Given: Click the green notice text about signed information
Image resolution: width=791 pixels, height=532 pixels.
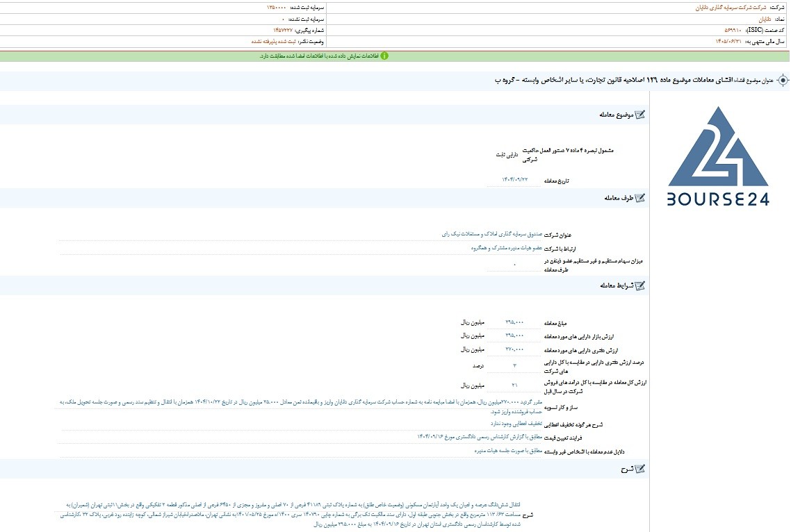Looking at the screenshot, I should tap(319, 56).
